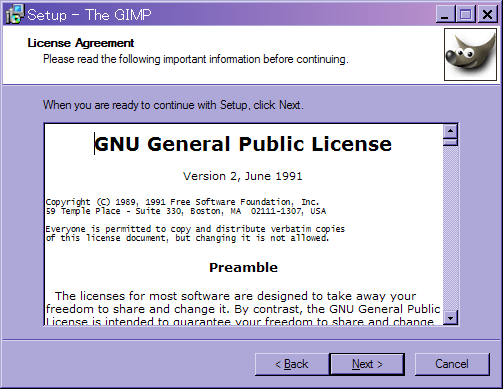Image resolution: width=503 pixels, height=389 pixels.
Task: Click the 'Setup - The GIMP' window title
Action: tap(89, 15)
